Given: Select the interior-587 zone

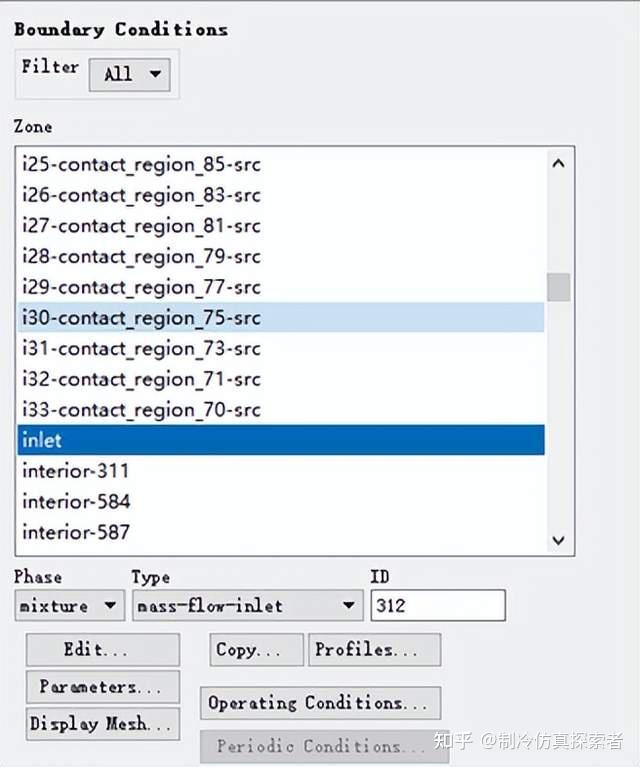Looking at the screenshot, I should pyautogui.click(x=76, y=532).
